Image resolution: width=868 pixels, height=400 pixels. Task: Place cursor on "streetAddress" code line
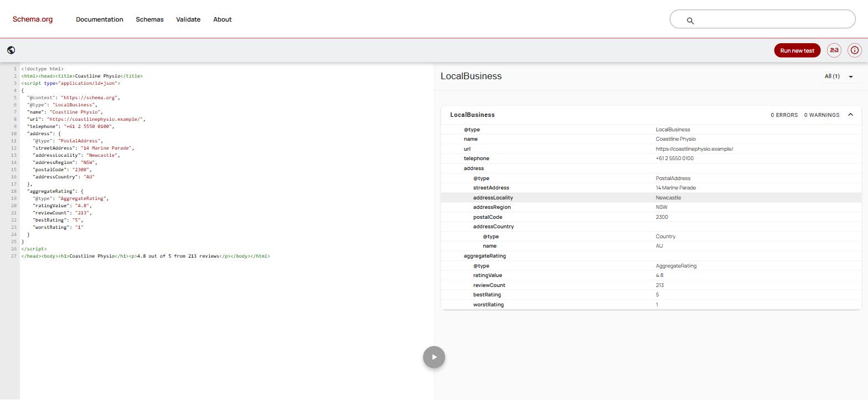83,148
